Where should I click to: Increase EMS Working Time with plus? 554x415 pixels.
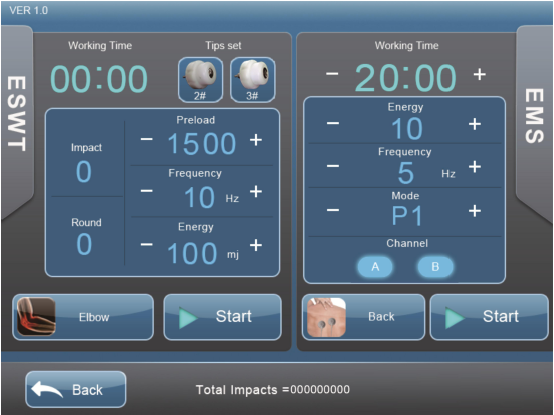pos(479,74)
